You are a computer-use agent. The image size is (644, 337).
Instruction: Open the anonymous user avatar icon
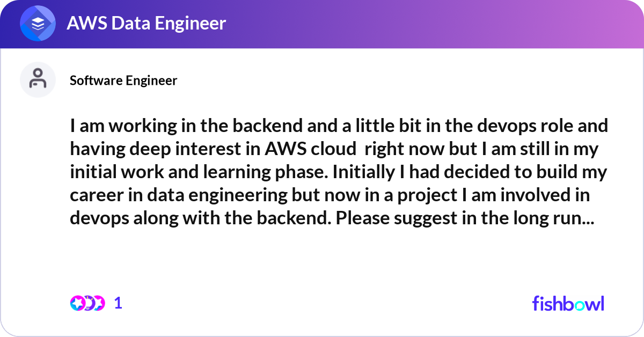pyautogui.click(x=38, y=80)
